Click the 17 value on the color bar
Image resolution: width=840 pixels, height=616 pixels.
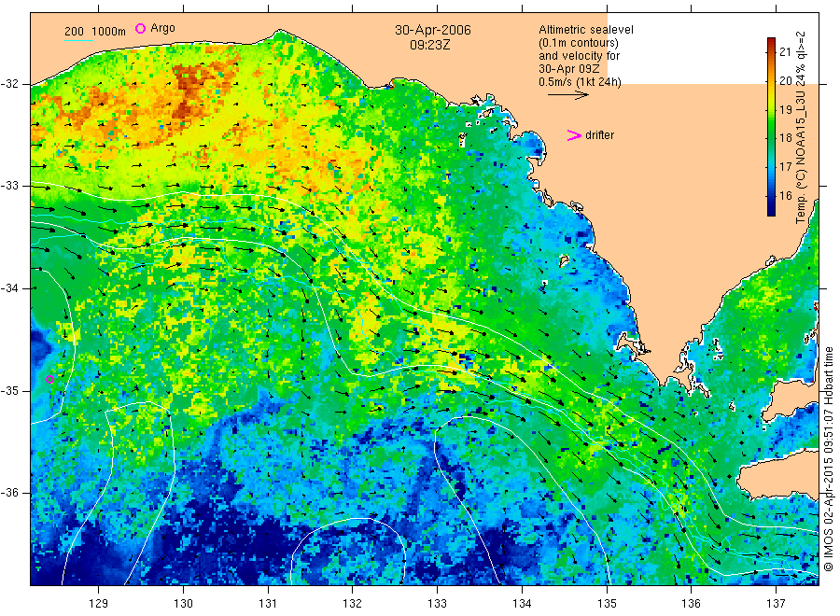point(785,166)
